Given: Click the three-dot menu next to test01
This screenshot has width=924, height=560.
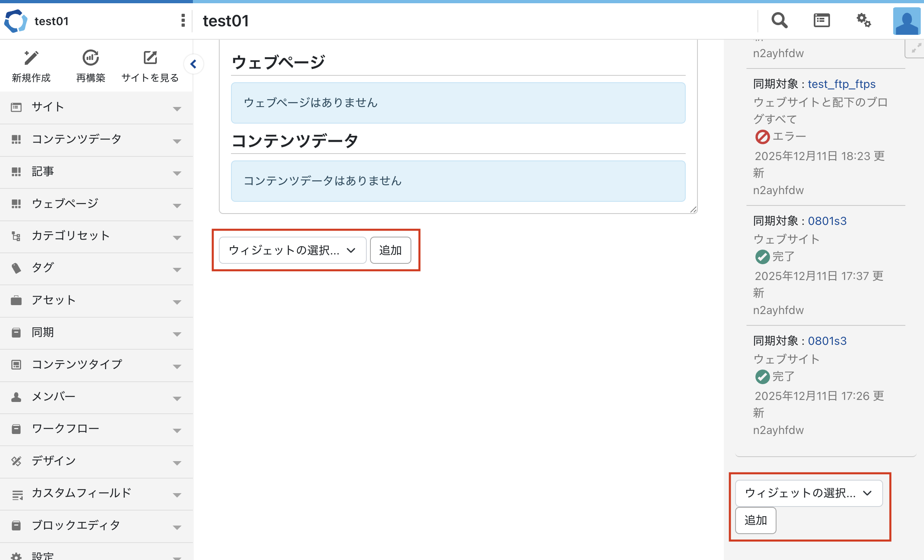Looking at the screenshot, I should [183, 20].
